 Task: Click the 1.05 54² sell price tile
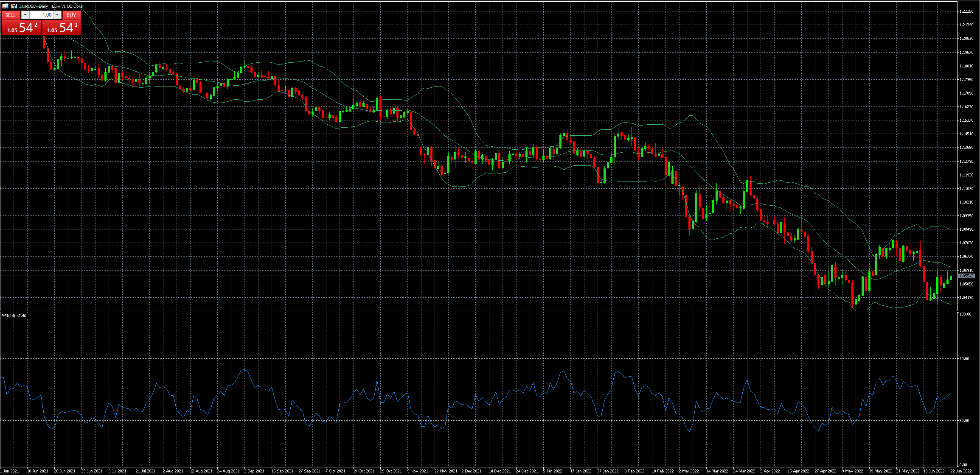tap(21, 28)
